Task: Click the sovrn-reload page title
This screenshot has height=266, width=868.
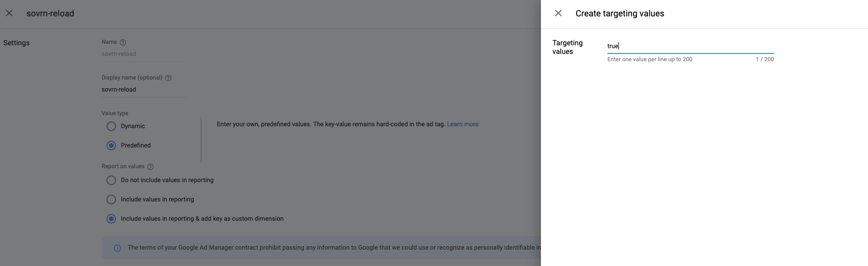Action: coord(50,13)
